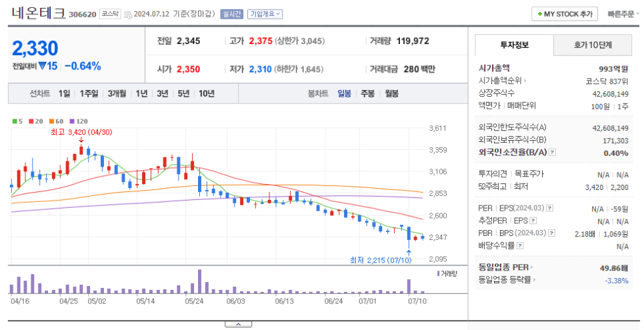This screenshot has width=644, height=330.
Task: Click the 코스닥 market badge
Action: pyautogui.click(x=110, y=14)
